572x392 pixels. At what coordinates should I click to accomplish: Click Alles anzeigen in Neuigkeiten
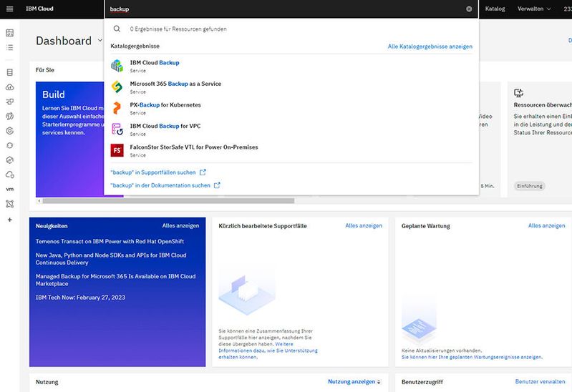tap(180, 226)
